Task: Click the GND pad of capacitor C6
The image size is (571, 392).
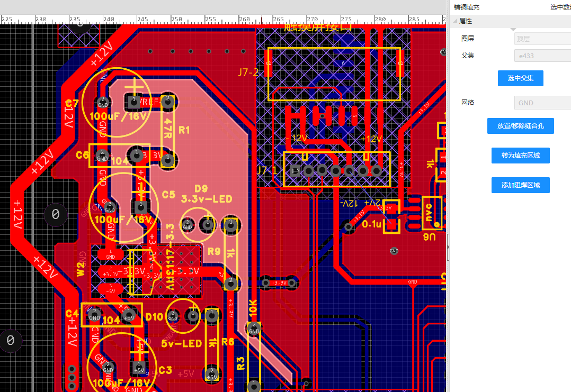Action: pyautogui.click(x=102, y=156)
